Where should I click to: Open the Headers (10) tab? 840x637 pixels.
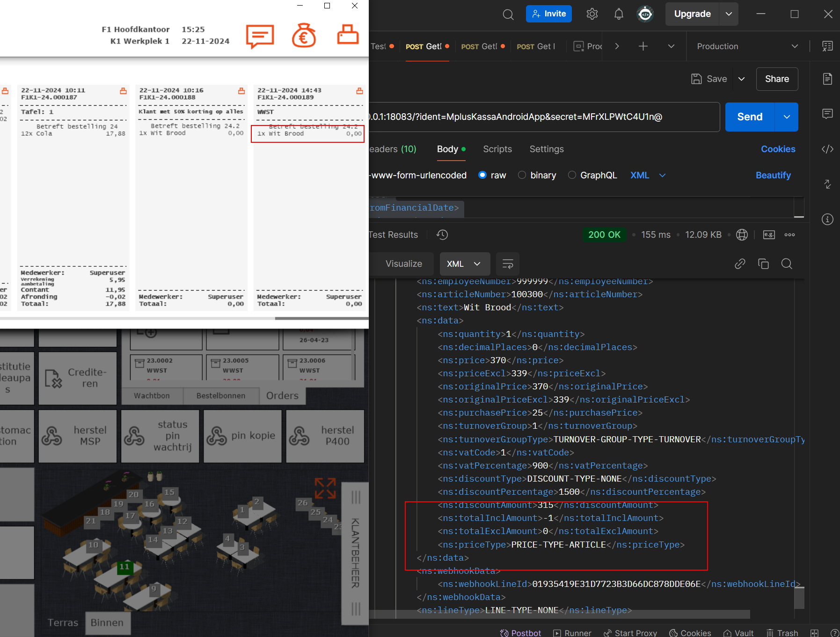(393, 149)
